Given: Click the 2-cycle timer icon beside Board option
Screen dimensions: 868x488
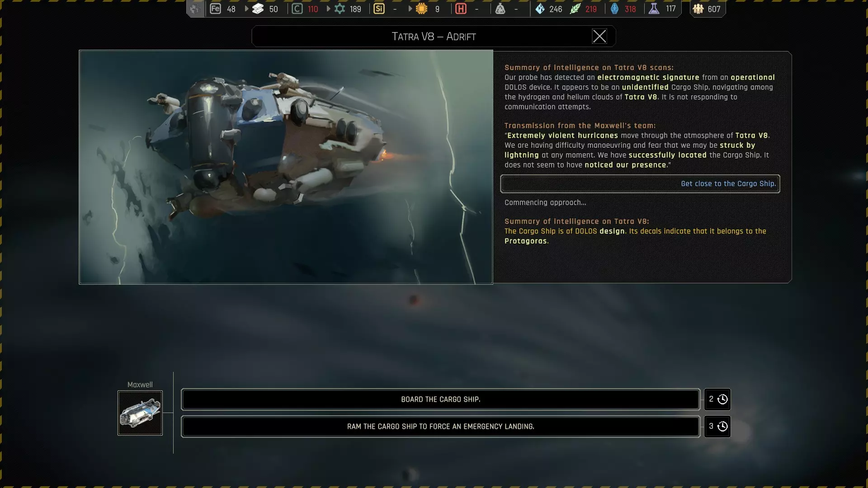Looking at the screenshot, I should (722, 399).
